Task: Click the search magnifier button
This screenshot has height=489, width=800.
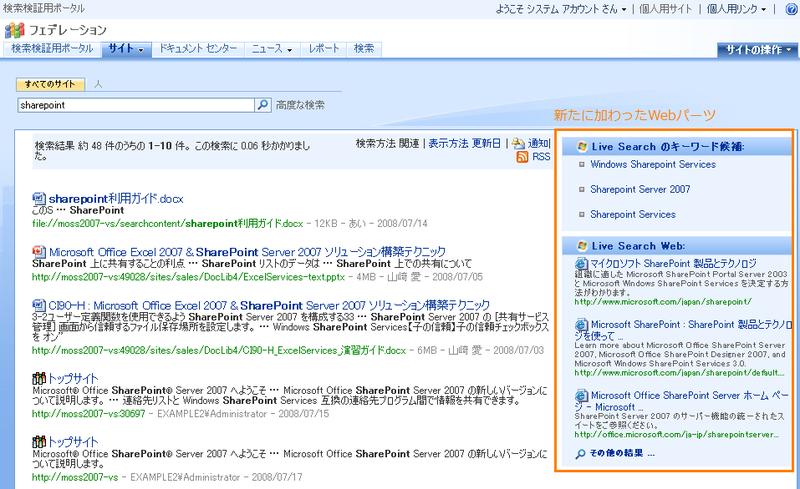Action: [263, 105]
